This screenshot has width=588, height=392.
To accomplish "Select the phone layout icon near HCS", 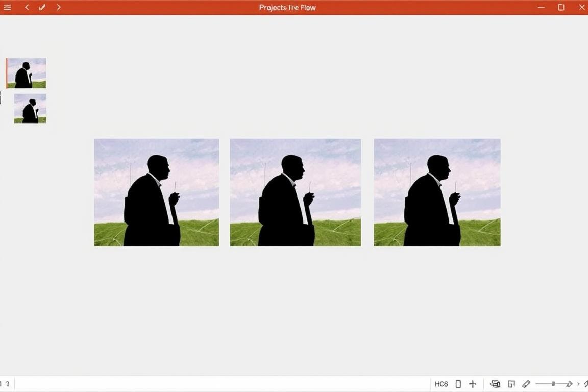I will pyautogui.click(x=458, y=383).
